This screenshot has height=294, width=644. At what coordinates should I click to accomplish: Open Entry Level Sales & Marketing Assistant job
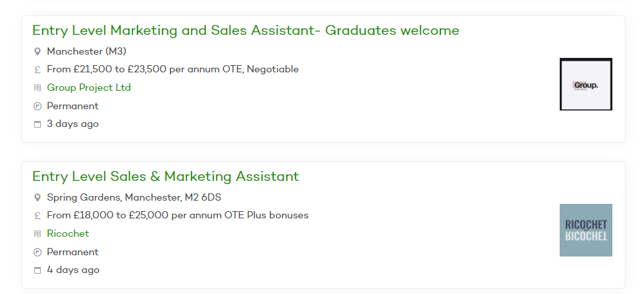(165, 176)
